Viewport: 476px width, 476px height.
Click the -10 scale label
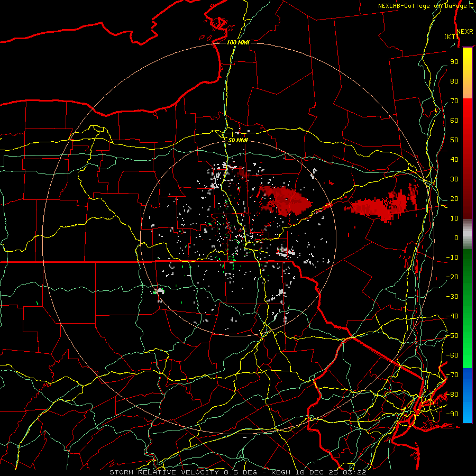pos(452,258)
